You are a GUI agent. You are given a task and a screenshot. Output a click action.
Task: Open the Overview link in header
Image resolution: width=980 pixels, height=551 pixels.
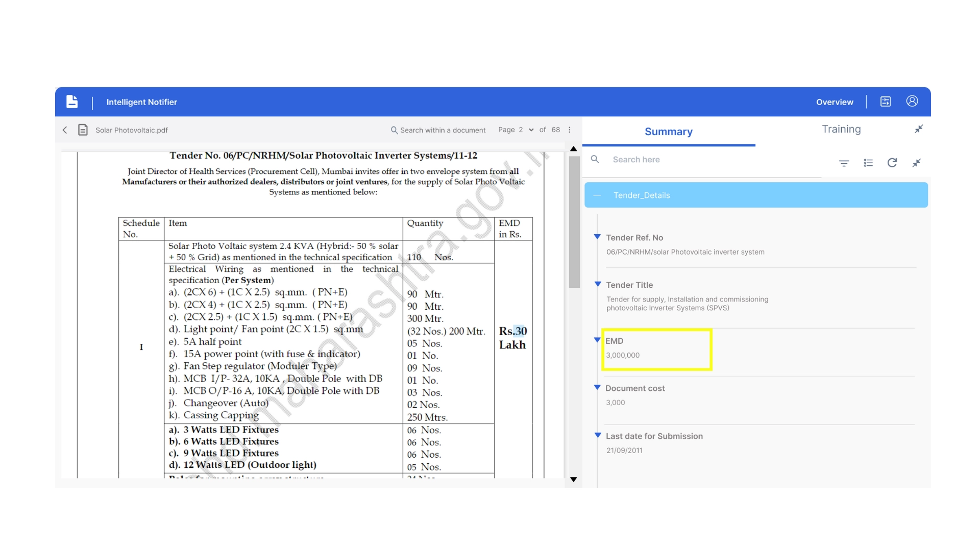coord(835,102)
